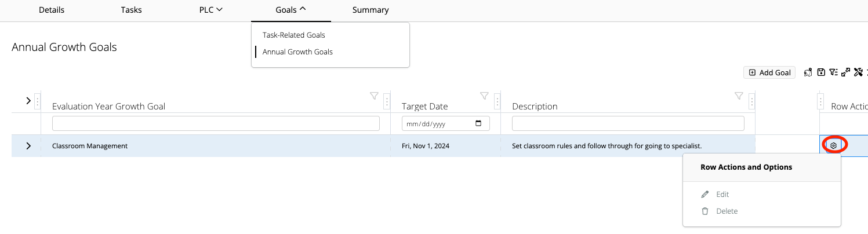Click the Description column filter text field
Screen dimensions: 868x234
pos(627,123)
